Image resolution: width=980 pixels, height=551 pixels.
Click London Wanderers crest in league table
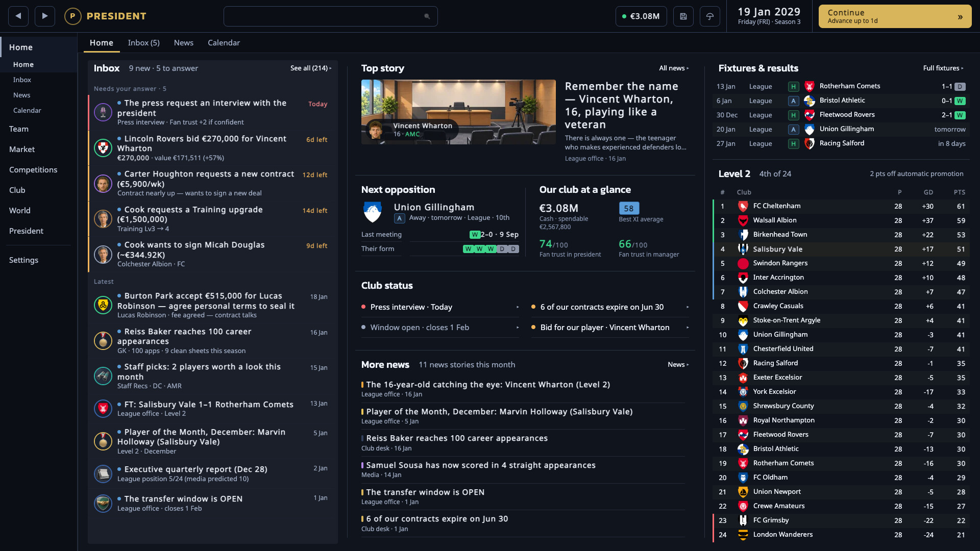pyautogui.click(x=743, y=535)
